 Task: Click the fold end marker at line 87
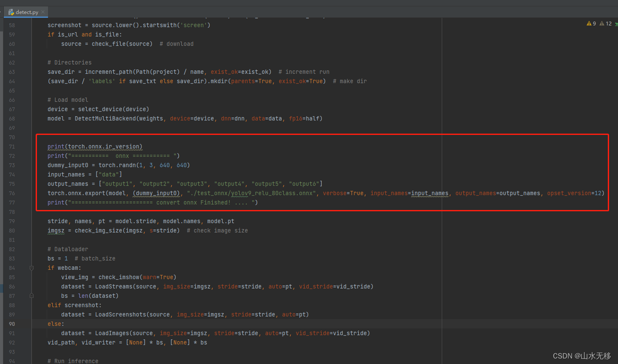pos(31,296)
